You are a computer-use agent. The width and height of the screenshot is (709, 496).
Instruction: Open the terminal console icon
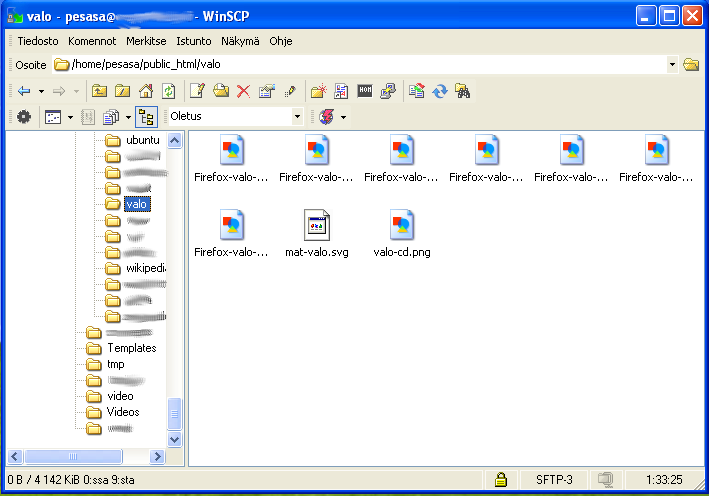364,91
